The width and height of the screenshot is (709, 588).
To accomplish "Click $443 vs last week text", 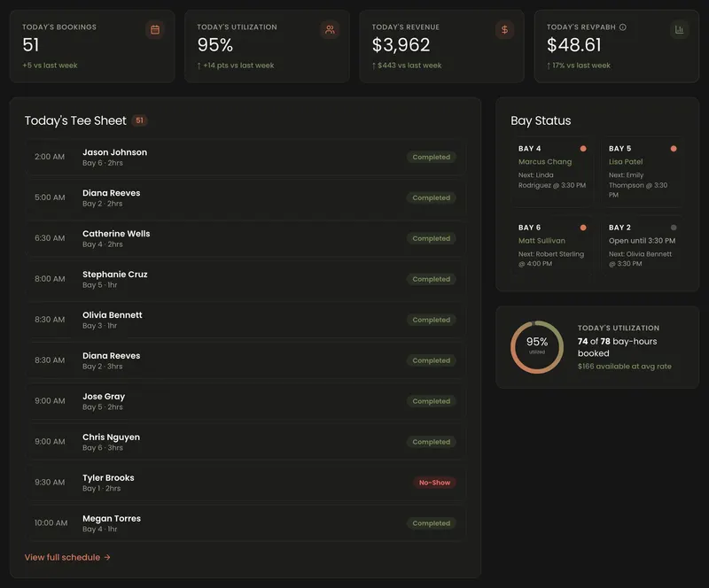I will click(407, 66).
